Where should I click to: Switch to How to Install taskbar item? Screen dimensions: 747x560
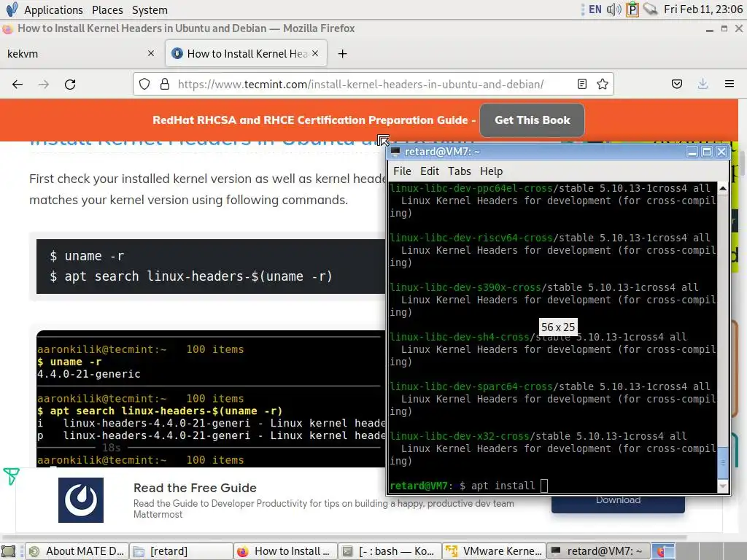click(286, 551)
